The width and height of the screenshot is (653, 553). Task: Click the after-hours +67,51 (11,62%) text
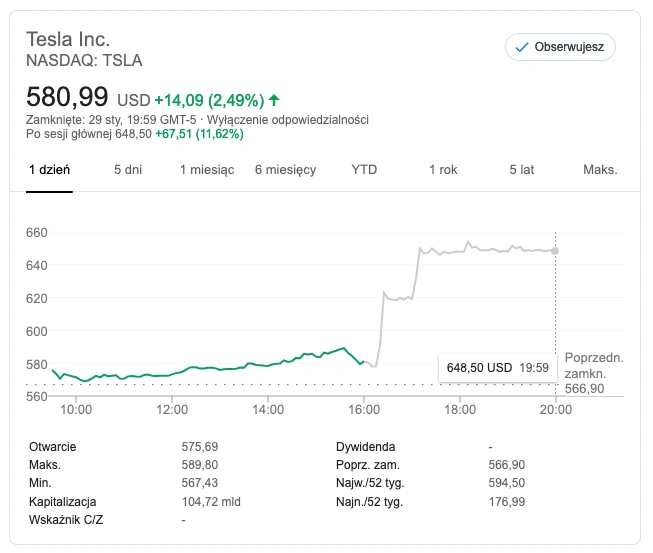tap(199, 134)
